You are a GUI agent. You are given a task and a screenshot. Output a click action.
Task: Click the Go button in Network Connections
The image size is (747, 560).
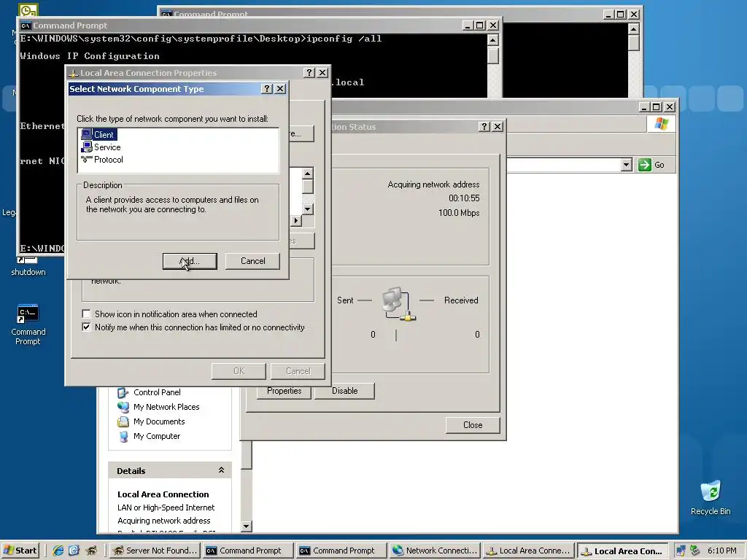click(651, 165)
